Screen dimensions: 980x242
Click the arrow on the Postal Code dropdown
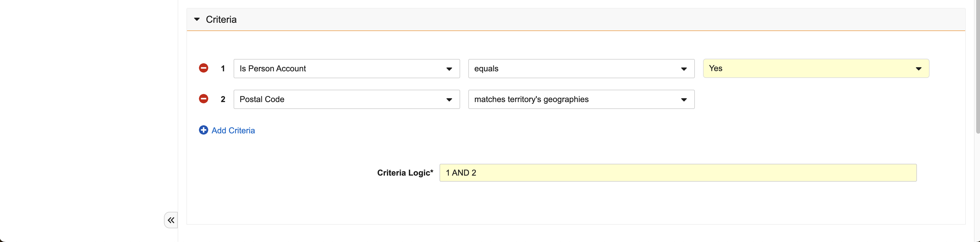point(449,100)
